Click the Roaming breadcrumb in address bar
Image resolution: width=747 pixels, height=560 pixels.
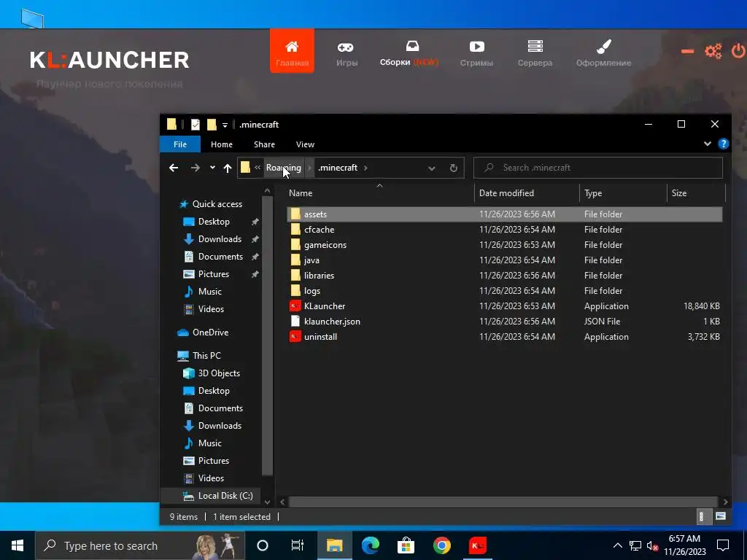284,168
